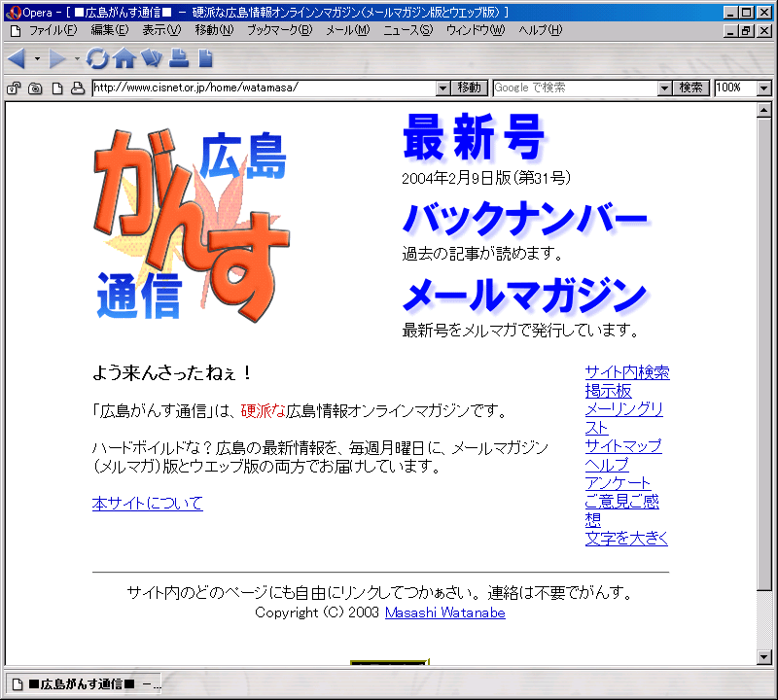Follow the サイト内検索 link
The image size is (778, 700).
627,372
